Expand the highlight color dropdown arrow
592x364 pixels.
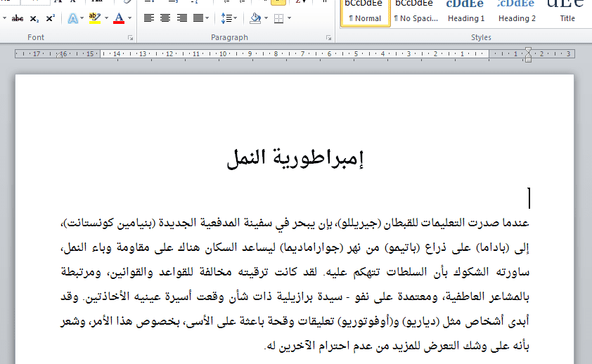pyautogui.click(x=106, y=18)
